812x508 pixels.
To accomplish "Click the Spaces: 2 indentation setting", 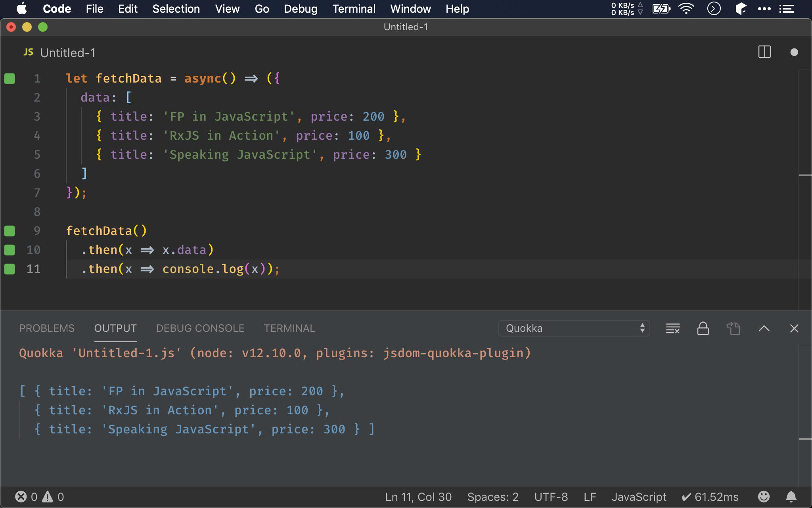I will tap(493, 497).
